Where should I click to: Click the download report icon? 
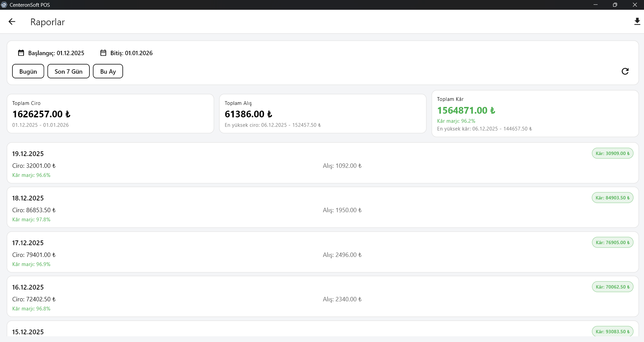[x=637, y=22]
